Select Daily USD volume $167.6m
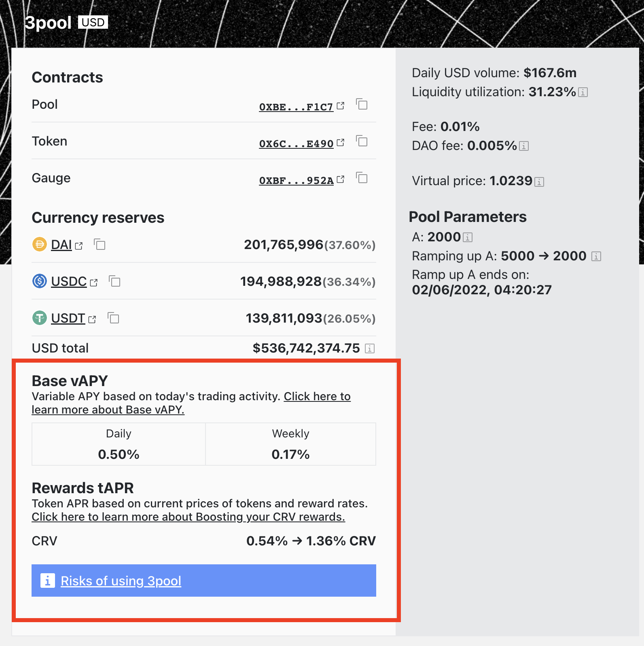This screenshot has height=646, width=644. (550, 73)
